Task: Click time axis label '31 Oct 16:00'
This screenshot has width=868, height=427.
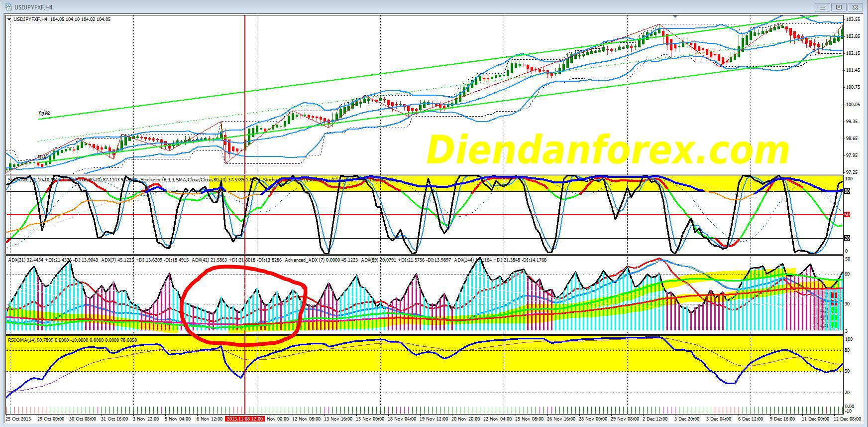Action: [x=114, y=419]
